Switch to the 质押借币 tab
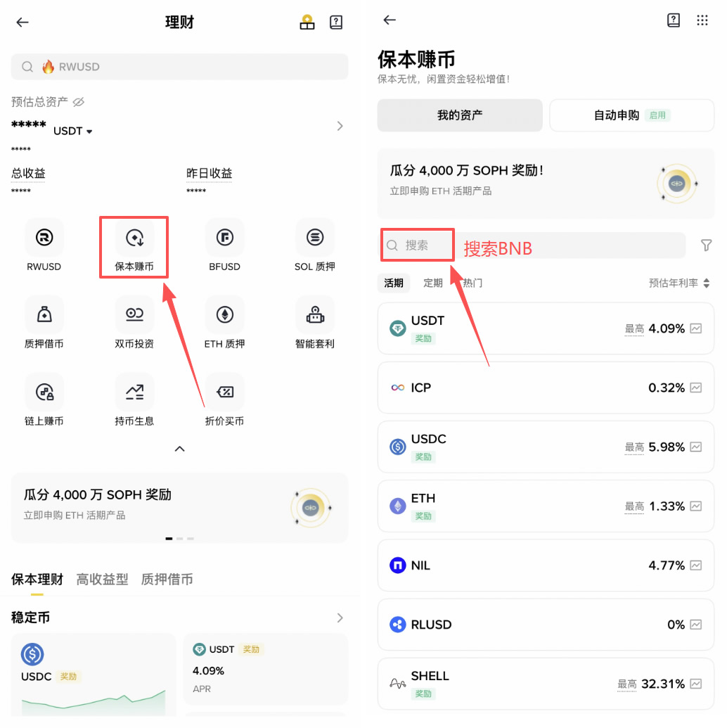This screenshot has height=728, width=727. tap(167, 580)
